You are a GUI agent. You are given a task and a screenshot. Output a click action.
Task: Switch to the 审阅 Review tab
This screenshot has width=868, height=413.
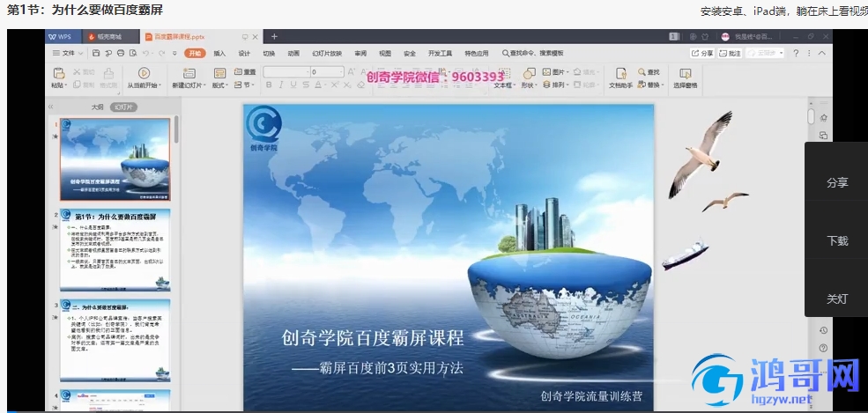click(360, 53)
